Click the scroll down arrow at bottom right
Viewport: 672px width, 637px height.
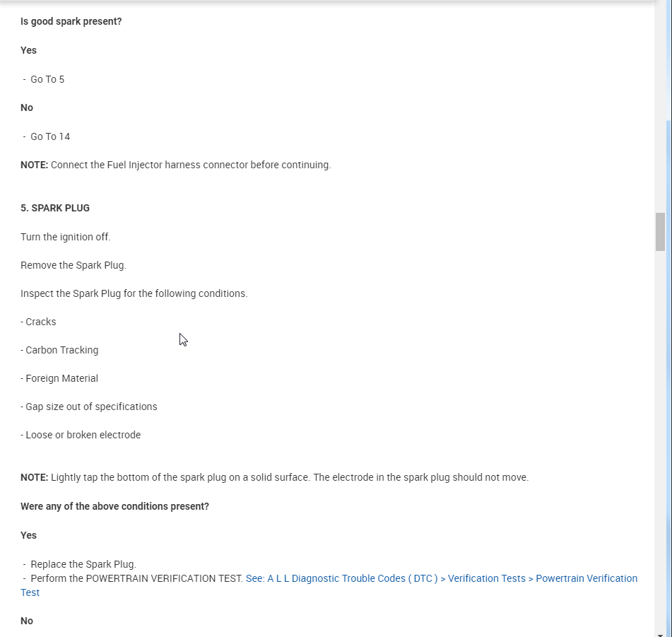click(660, 632)
